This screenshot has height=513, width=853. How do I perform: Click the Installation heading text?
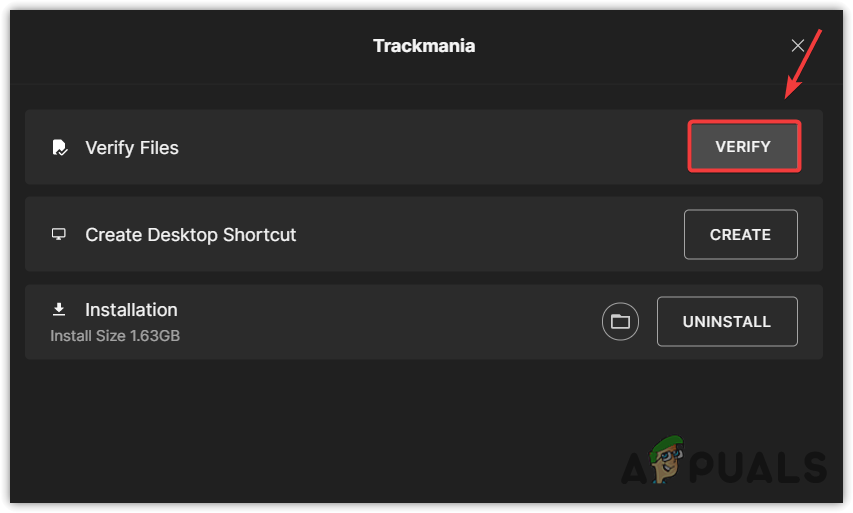click(131, 310)
